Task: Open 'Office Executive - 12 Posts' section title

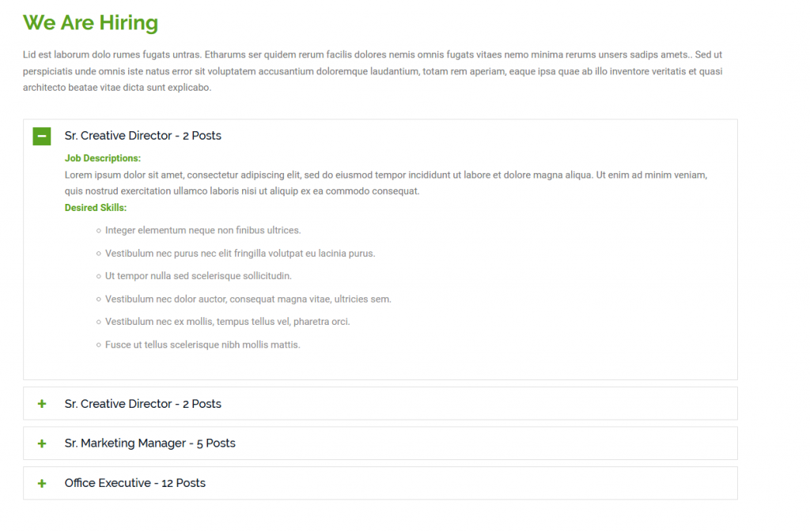Action: pyautogui.click(x=134, y=483)
